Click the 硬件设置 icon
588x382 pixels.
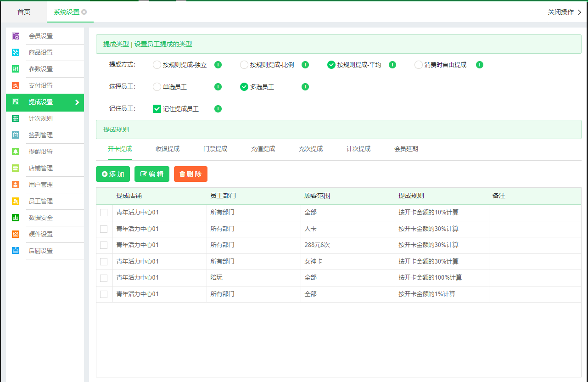click(16, 234)
